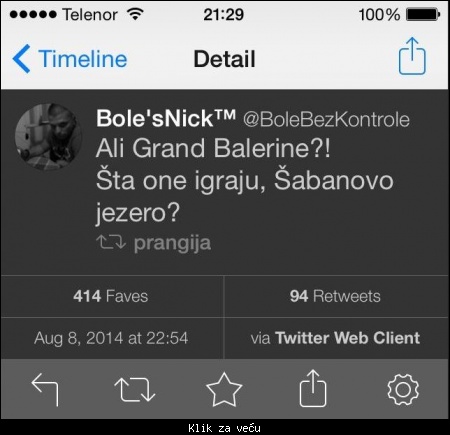Open retweeter prangija's profile
Image resolution: width=450 pixels, height=435 pixels.
(x=172, y=243)
